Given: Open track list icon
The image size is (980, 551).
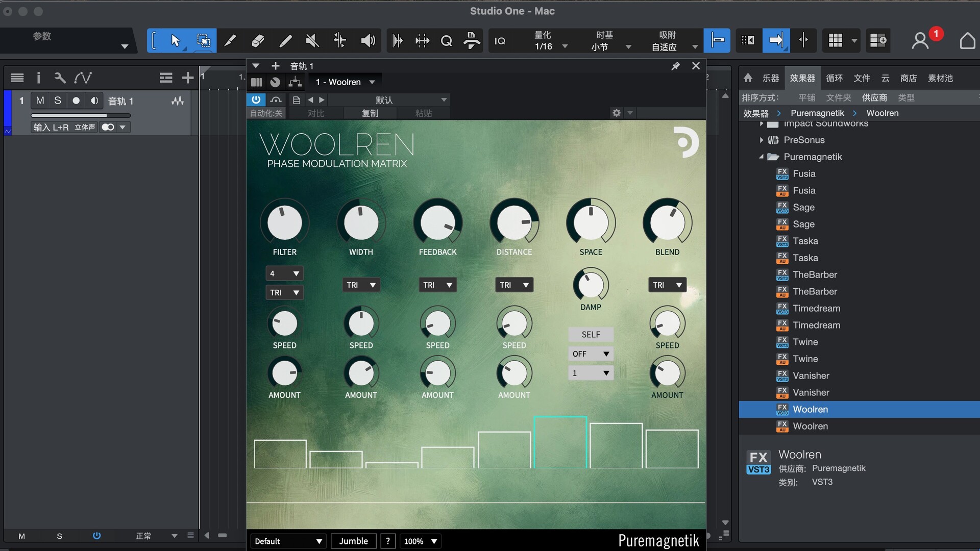Looking at the screenshot, I should (17, 78).
